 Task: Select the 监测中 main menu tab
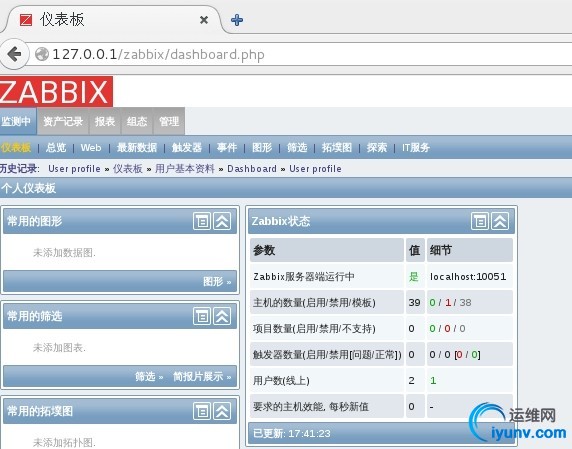pyautogui.click(x=18, y=121)
